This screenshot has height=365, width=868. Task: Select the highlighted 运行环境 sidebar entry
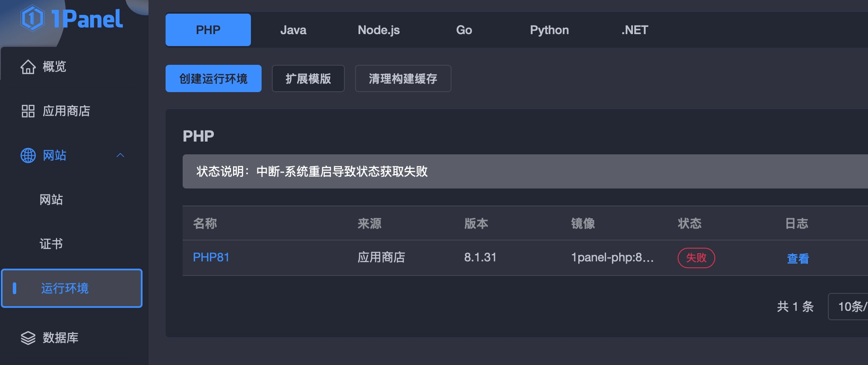click(65, 288)
